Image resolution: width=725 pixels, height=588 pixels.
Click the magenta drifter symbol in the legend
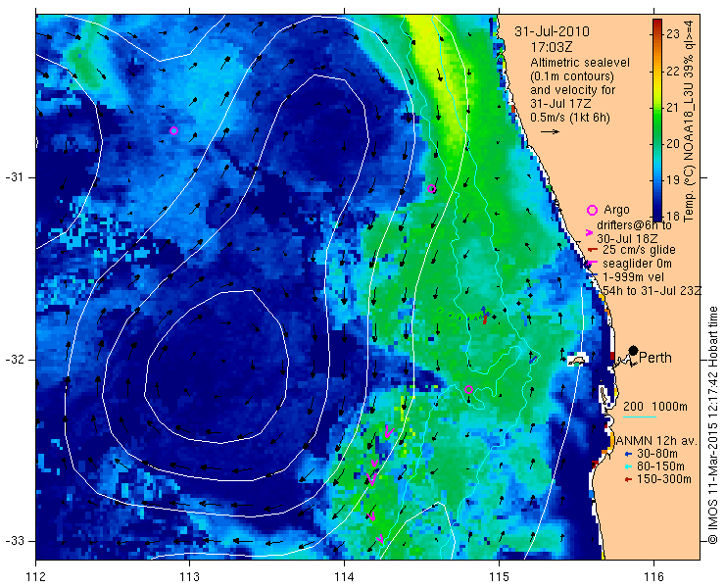click(590, 232)
